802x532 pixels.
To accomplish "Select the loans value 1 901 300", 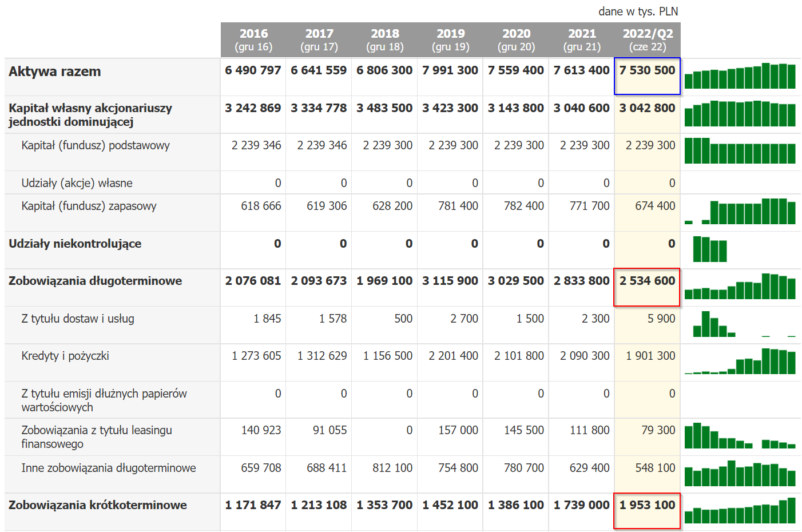I will [x=650, y=356].
